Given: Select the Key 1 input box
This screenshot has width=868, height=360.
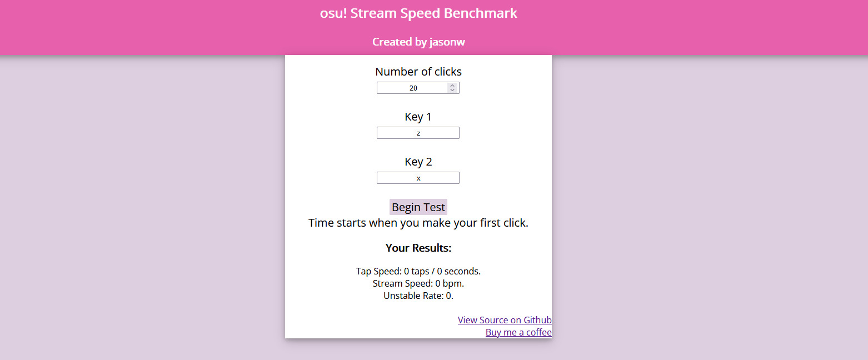Looking at the screenshot, I should point(418,133).
